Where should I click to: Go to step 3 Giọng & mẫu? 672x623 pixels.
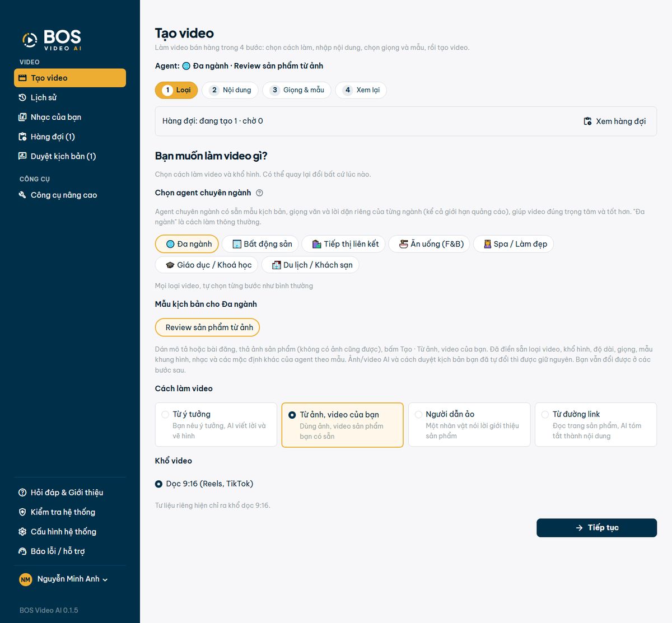coord(297,90)
